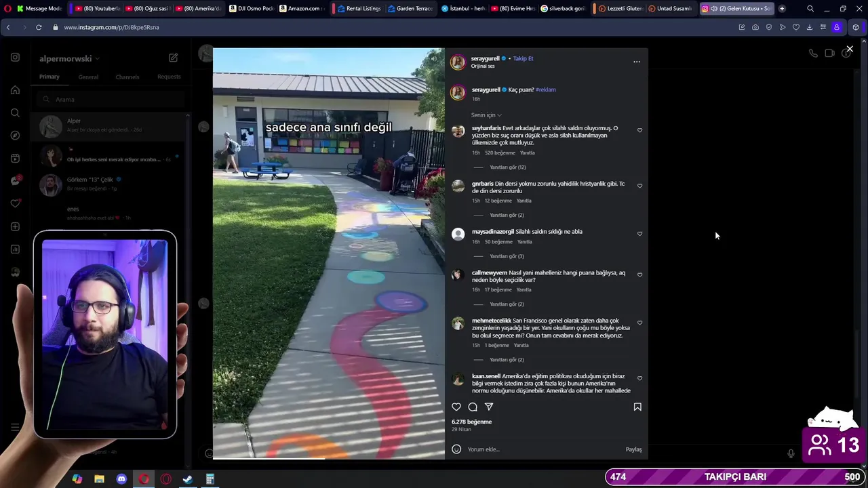Viewport: 868px width, 488px height.
Task: Open browser snapshot camera icon
Action: coord(755,27)
